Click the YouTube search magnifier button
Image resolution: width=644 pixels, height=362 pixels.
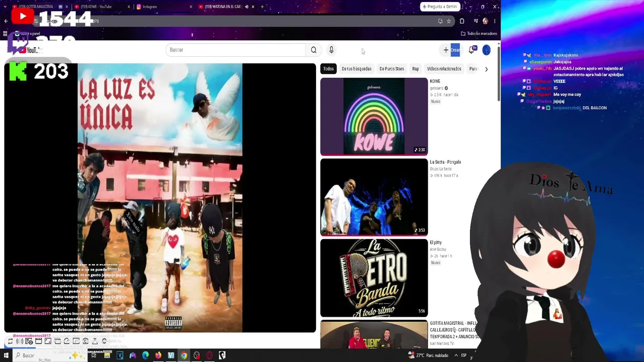(x=313, y=50)
